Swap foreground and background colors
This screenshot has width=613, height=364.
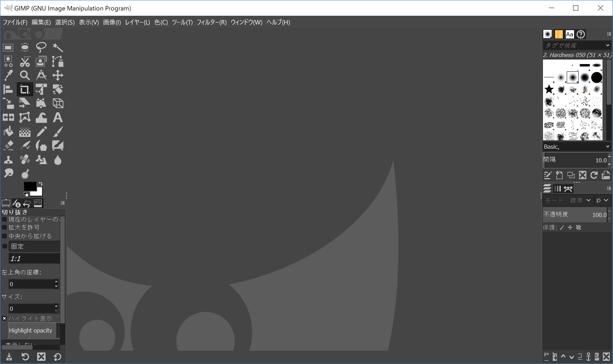pyautogui.click(x=41, y=183)
